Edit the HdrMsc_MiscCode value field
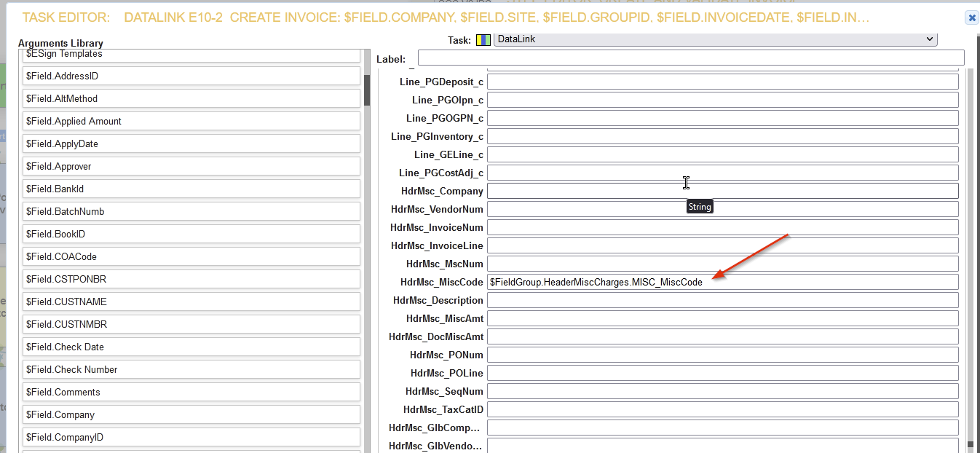This screenshot has height=453, width=980. [x=724, y=282]
